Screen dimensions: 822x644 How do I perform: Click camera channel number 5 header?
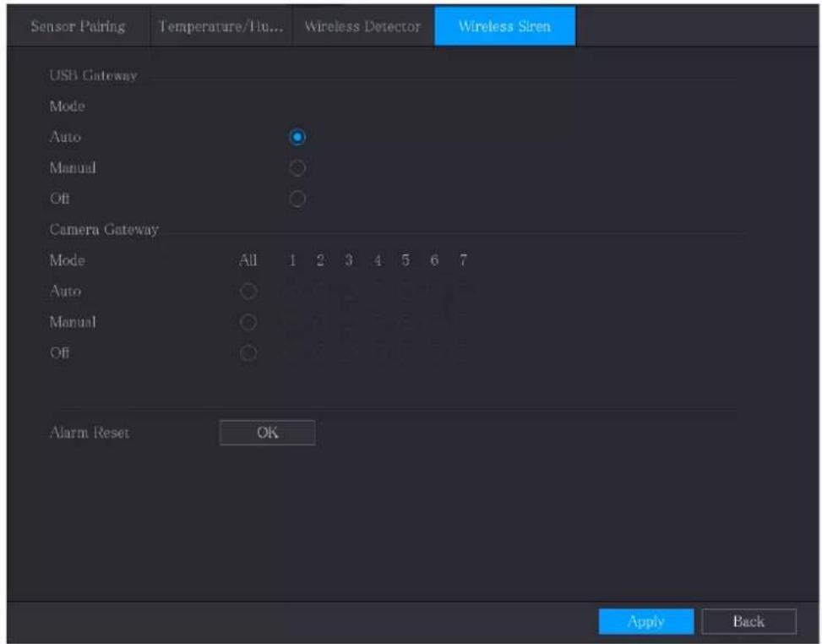(406, 260)
